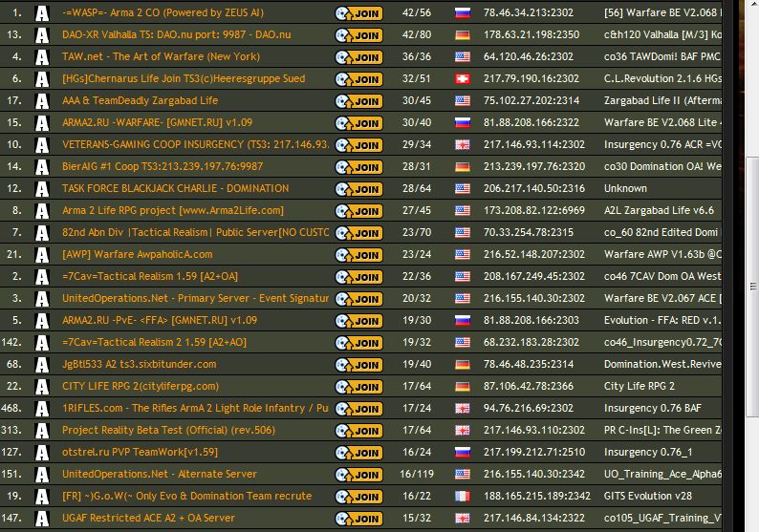Select map text 'GITS Evolution v28'
The width and height of the screenshot is (759, 532).
[648, 497]
